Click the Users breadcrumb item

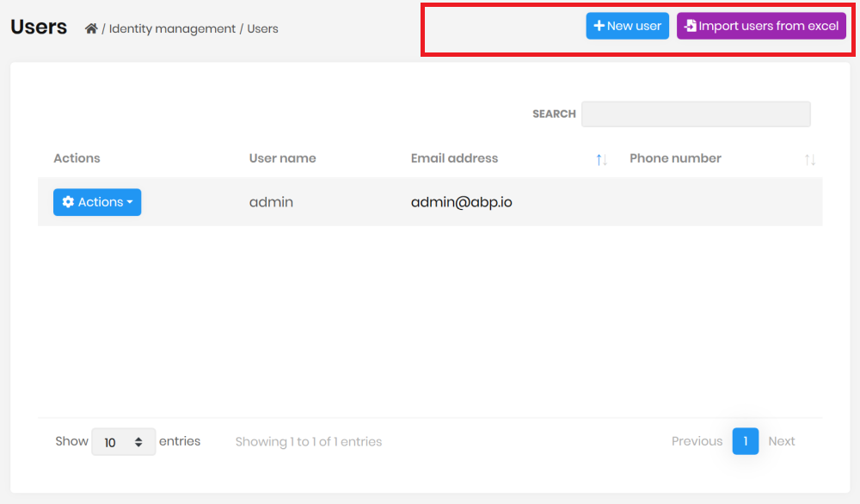click(262, 28)
